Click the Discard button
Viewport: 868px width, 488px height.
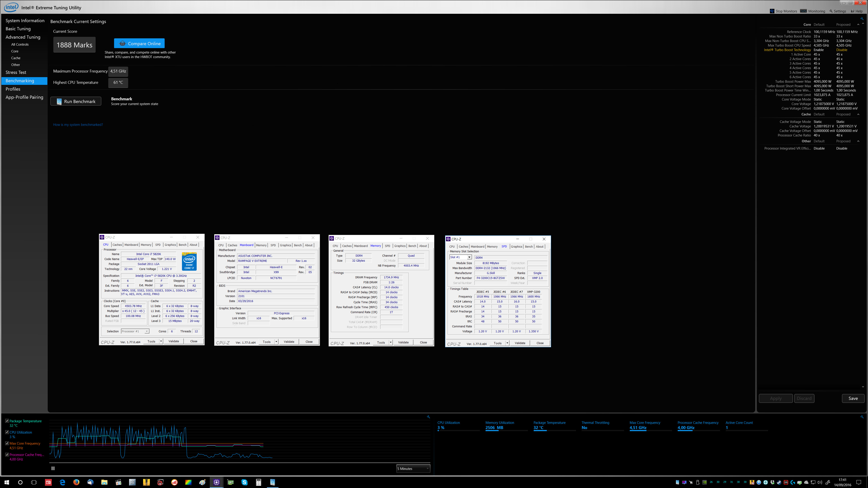pyautogui.click(x=804, y=398)
